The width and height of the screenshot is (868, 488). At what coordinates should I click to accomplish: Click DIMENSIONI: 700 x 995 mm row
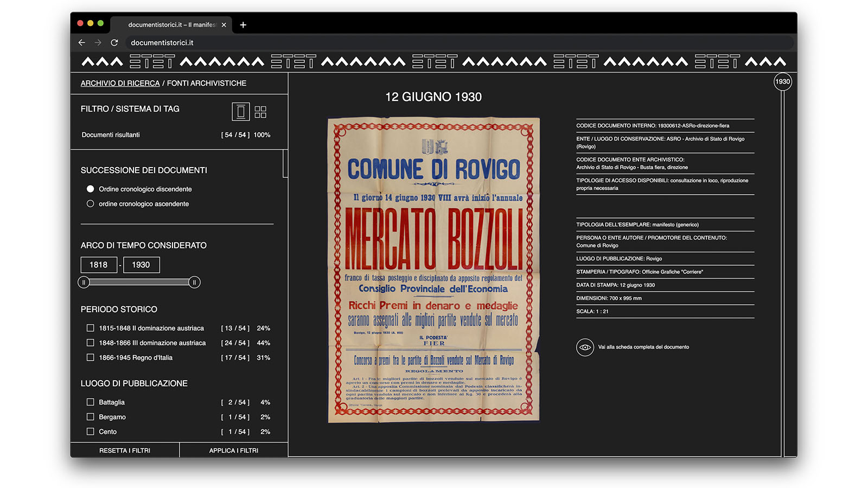[x=665, y=298]
